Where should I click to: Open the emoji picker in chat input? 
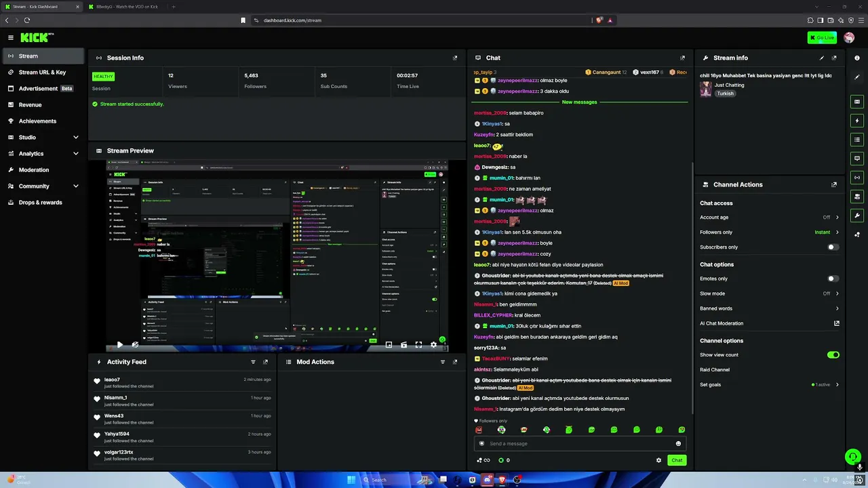(678, 443)
